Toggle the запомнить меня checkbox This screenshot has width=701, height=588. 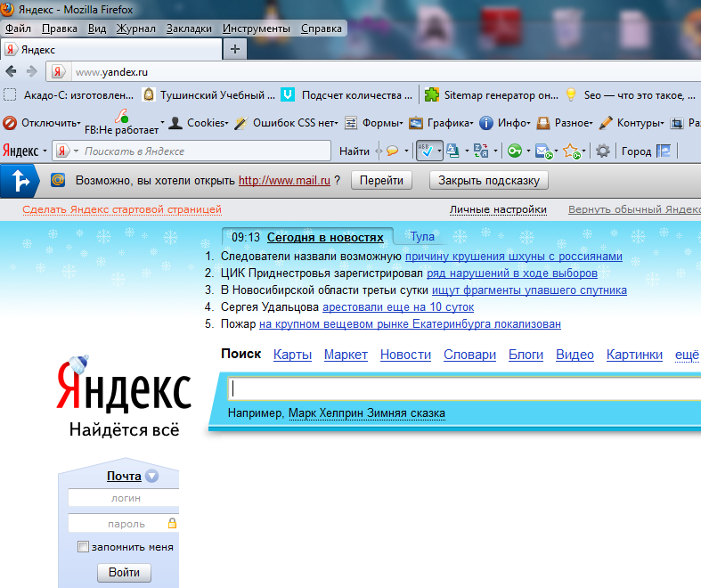pyautogui.click(x=83, y=546)
